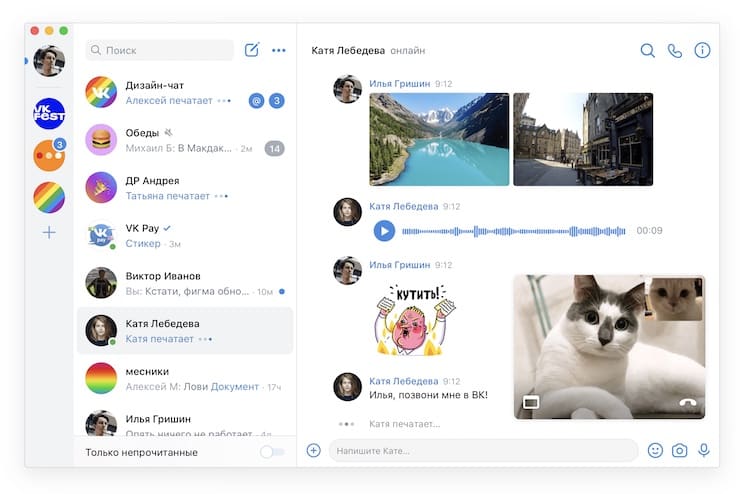Open the ДР Андрея conversation
Image resolution: width=740 pixels, height=494 pixels.
pyautogui.click(x=185, y=188)
